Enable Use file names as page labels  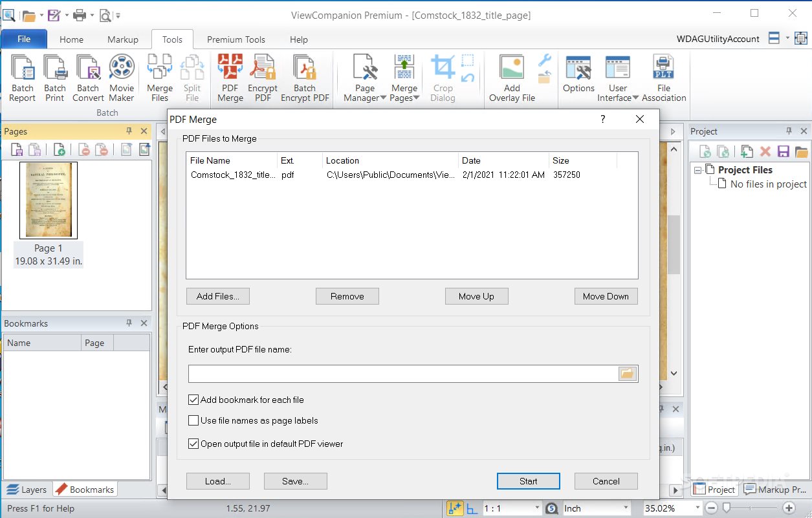click(x=193, y=420)
